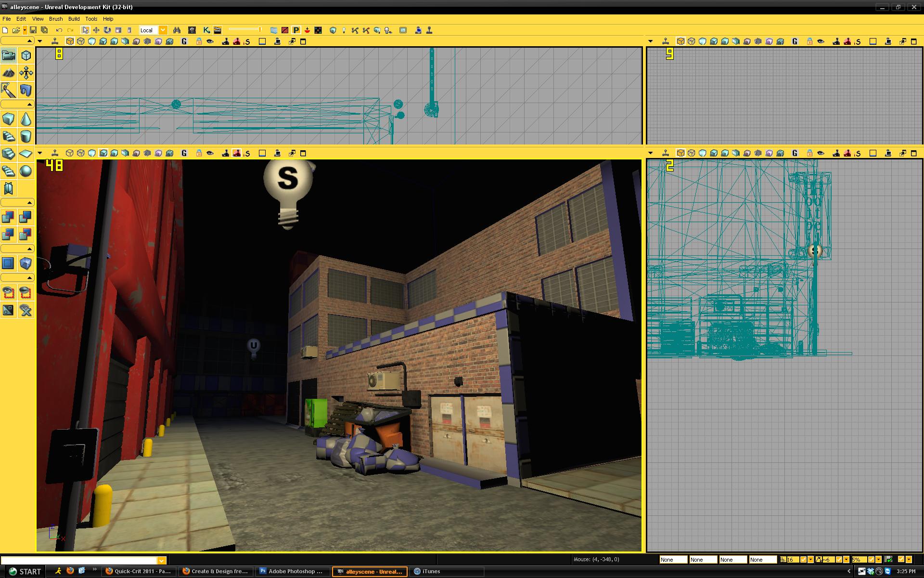Select the Terrain editing mode icon
Image resolution: width=924 pixels, height=578 pixels.
tap(8, 73)
